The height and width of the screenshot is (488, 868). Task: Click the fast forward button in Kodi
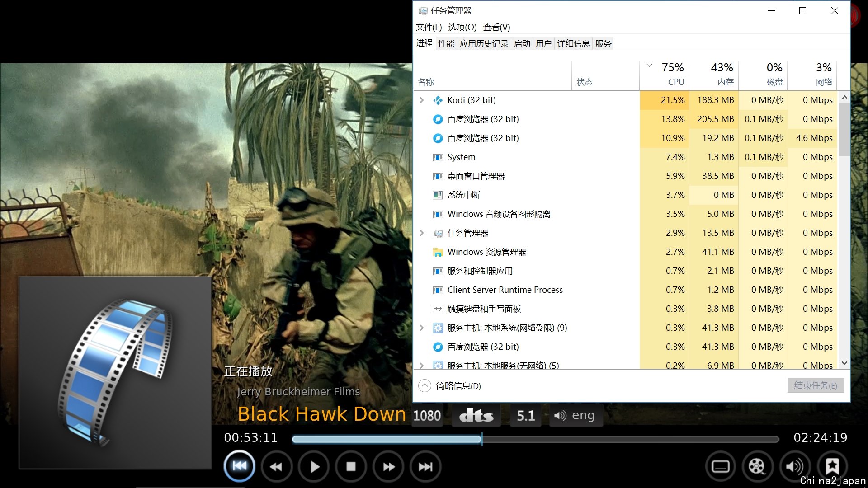(x=388, y=466)
